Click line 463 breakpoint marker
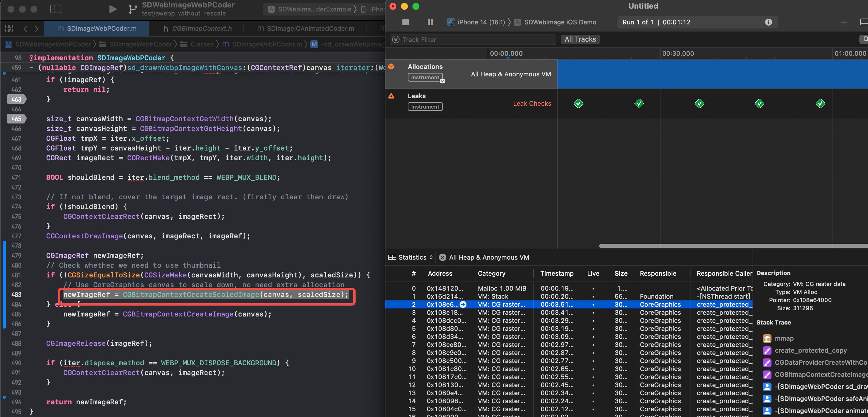The width and height of the screenshot is (868, 417). point(16,99)
